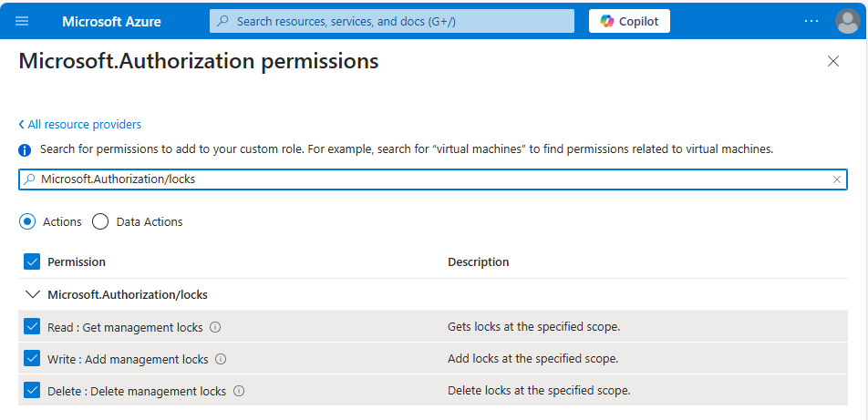The width and height of the screenshot is (868, 420).
Task: Click 'Delete locks at the specified scope.'
Action: [x=539, y=390]
